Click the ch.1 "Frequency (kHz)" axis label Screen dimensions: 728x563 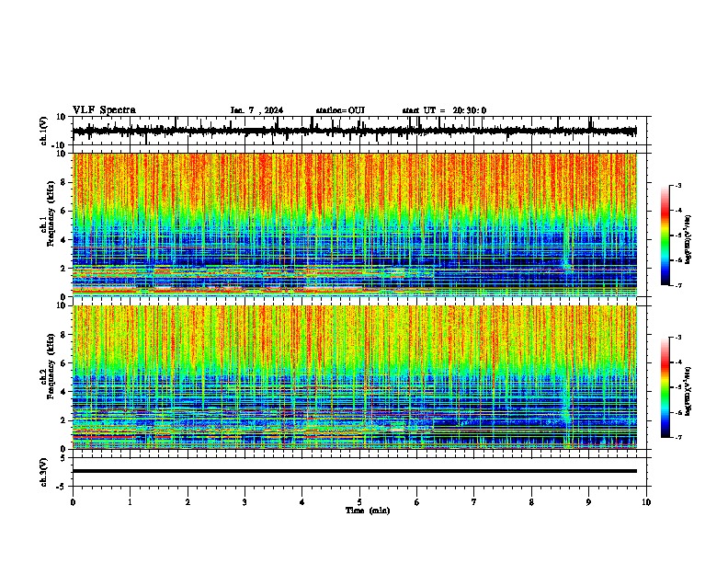[51, 214]
